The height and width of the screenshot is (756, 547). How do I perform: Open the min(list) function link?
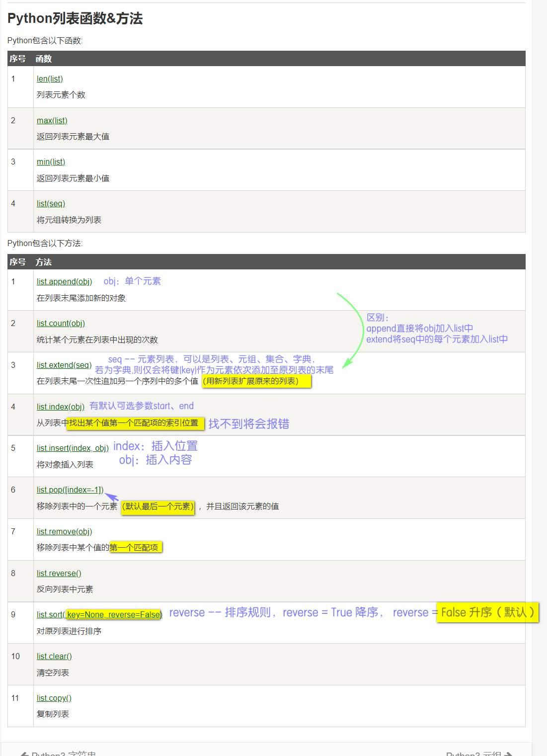click(51, 162)
